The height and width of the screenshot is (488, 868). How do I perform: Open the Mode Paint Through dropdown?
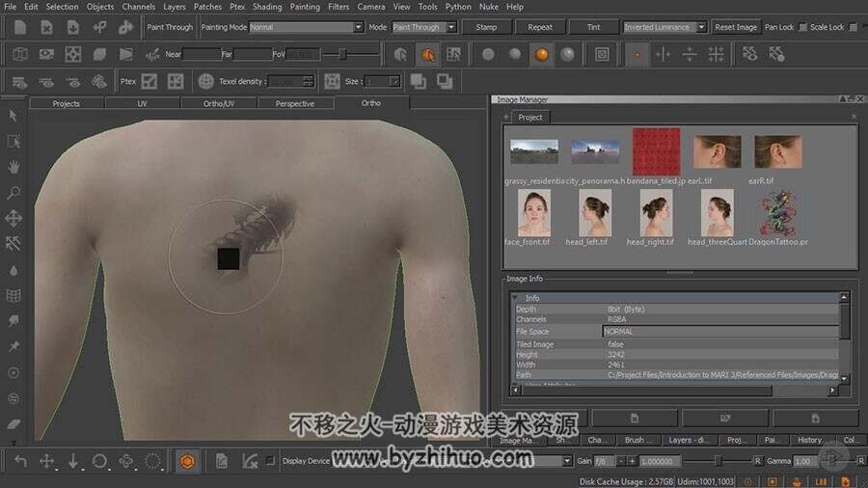point(423,27)
